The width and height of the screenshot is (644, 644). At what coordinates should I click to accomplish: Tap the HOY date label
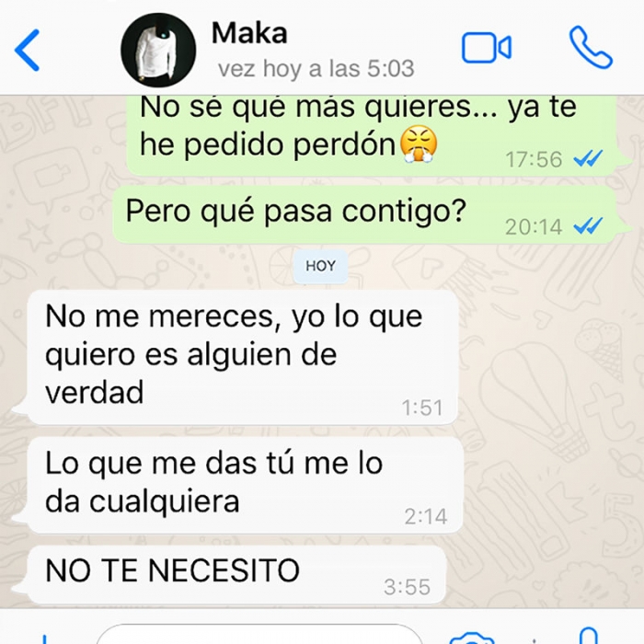pyautogui.click(x=320, y=266)
